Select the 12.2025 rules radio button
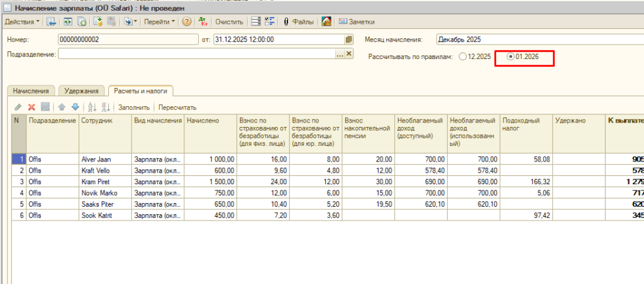This screenshot has width=644, height=284. pos(463,57)
